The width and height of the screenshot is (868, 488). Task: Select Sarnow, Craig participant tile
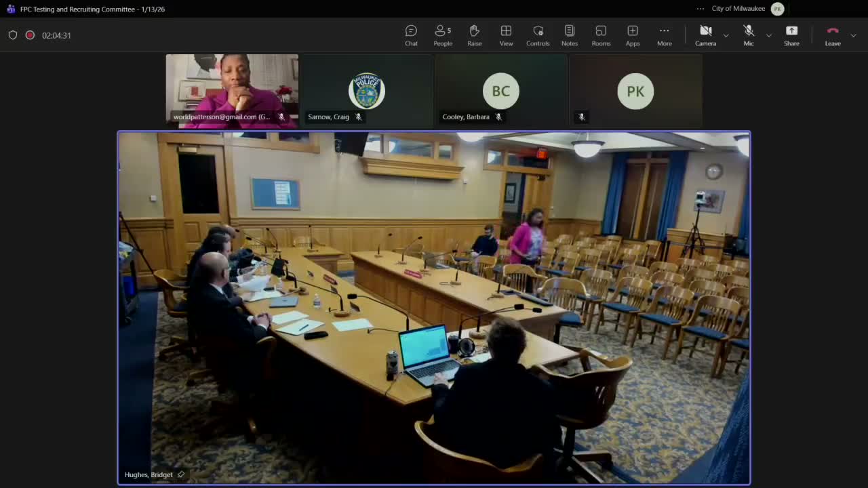tap(366, 91)
